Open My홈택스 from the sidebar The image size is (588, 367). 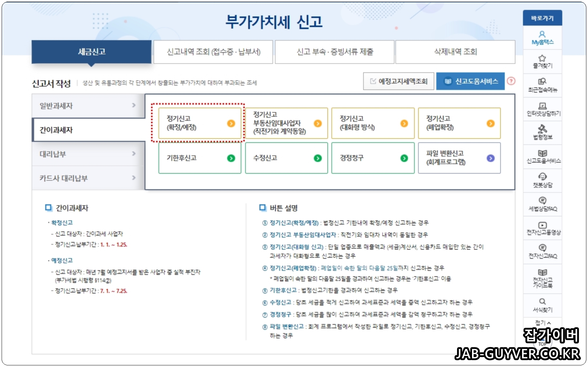coord(542,37)
